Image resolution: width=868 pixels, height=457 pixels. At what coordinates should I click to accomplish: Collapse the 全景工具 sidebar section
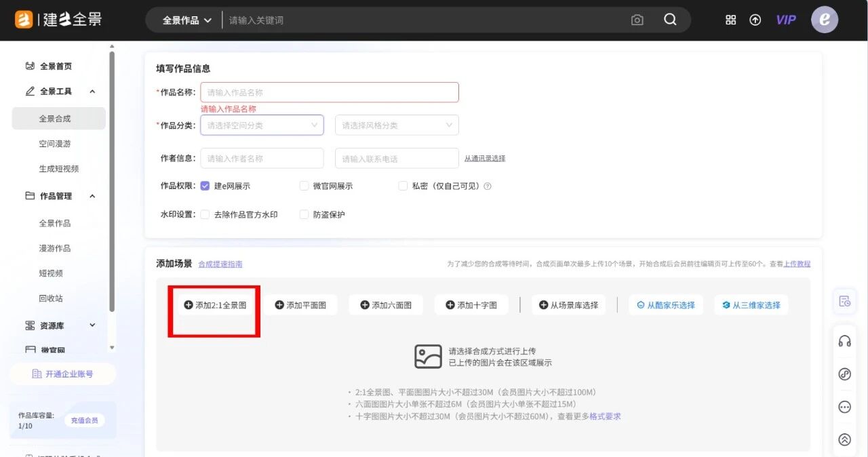[x=92, y=91]
